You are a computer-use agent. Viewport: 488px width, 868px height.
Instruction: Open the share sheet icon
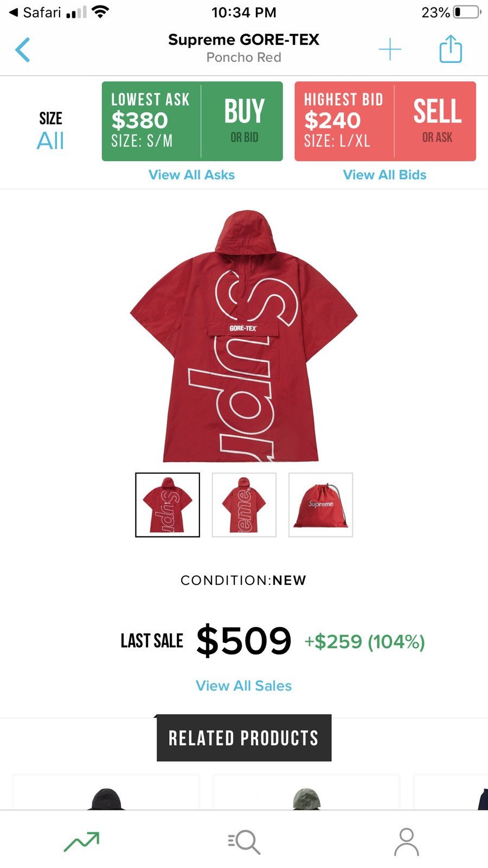coord(451,49)
